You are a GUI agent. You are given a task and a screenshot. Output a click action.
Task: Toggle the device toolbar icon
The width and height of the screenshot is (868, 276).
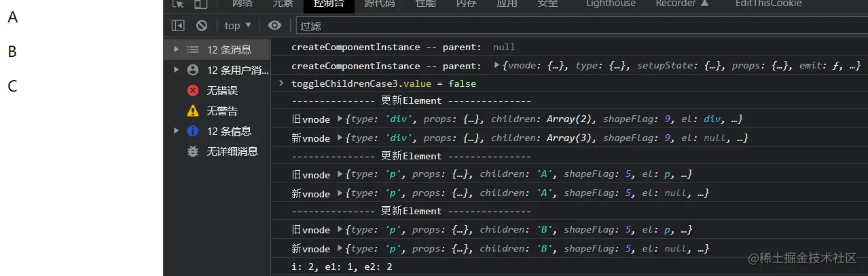click(x=200, y=3)
